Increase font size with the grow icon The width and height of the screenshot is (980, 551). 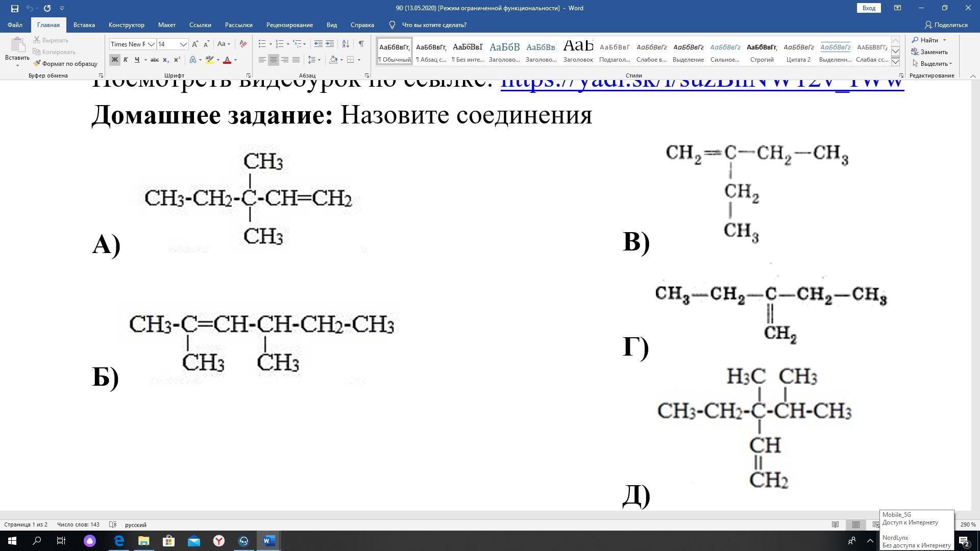(195, 44)
